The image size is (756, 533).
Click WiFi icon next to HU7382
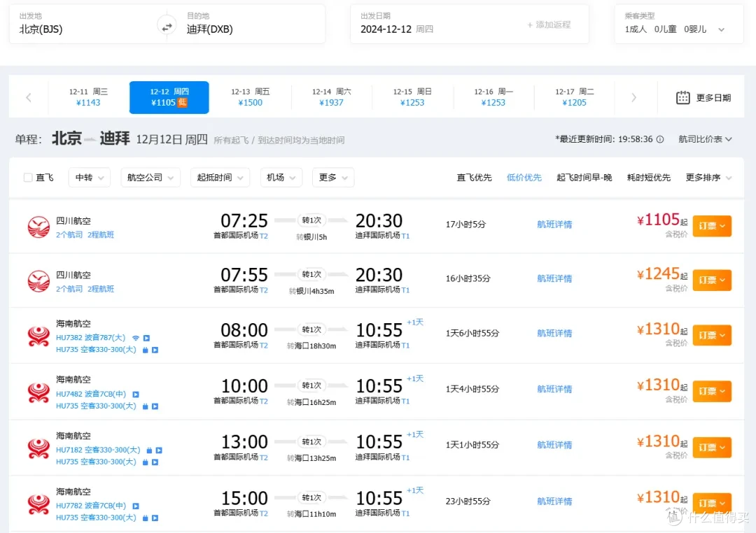tap(136, 338)
